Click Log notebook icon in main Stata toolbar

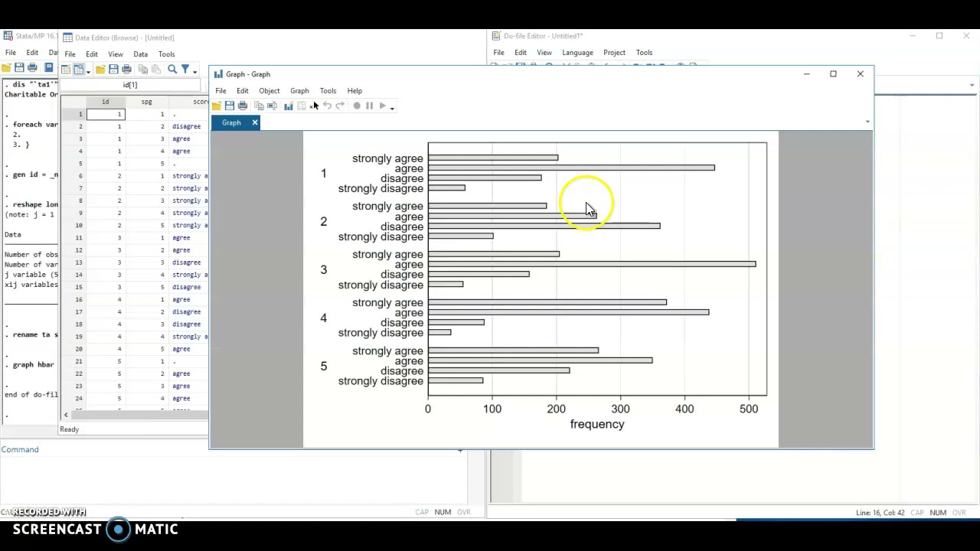pos(49,67)
